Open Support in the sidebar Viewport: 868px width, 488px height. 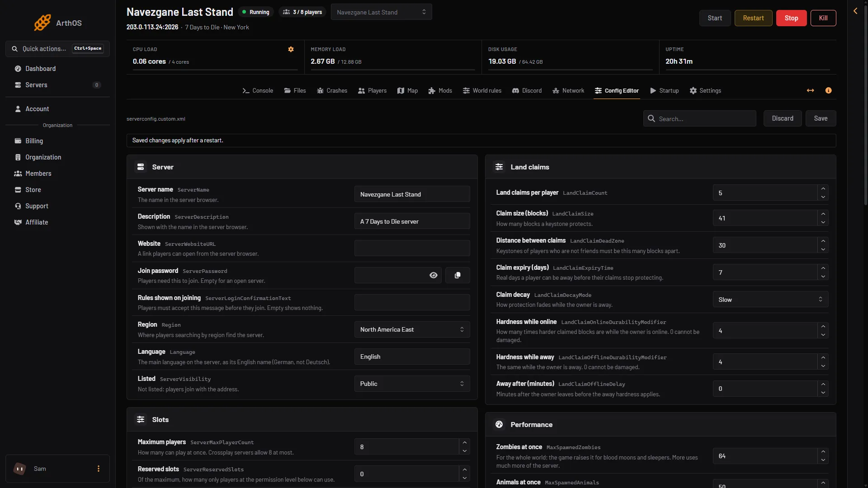coord(57,206)
